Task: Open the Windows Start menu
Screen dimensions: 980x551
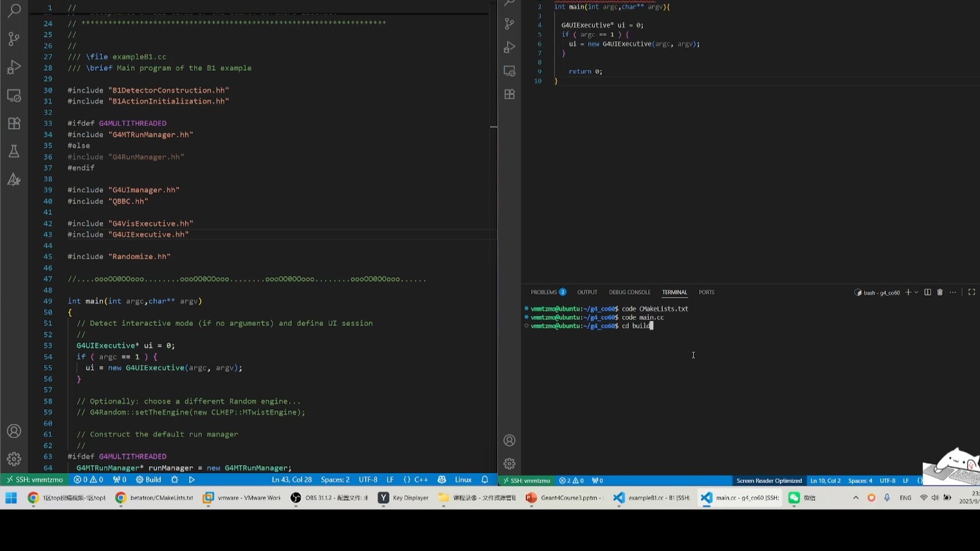Action: tap(11, 498)
